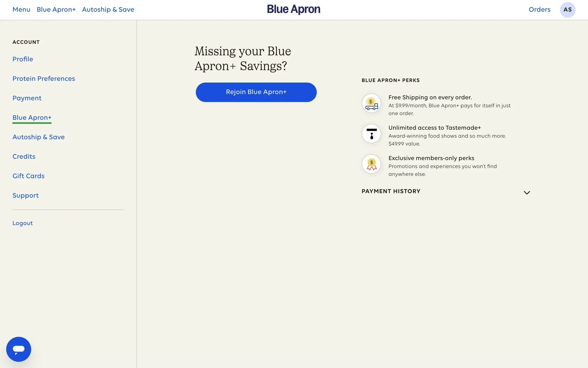
Task: Open Blue Apron+ in the top navigation
Action: pyautogui.click(x=56, y=10)
